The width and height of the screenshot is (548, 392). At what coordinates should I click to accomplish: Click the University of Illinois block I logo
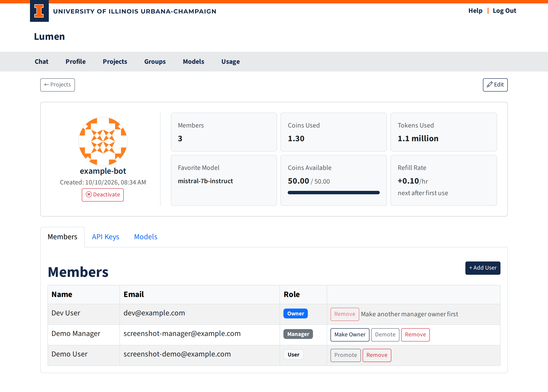pyautogui.click(x=39, y=11)
